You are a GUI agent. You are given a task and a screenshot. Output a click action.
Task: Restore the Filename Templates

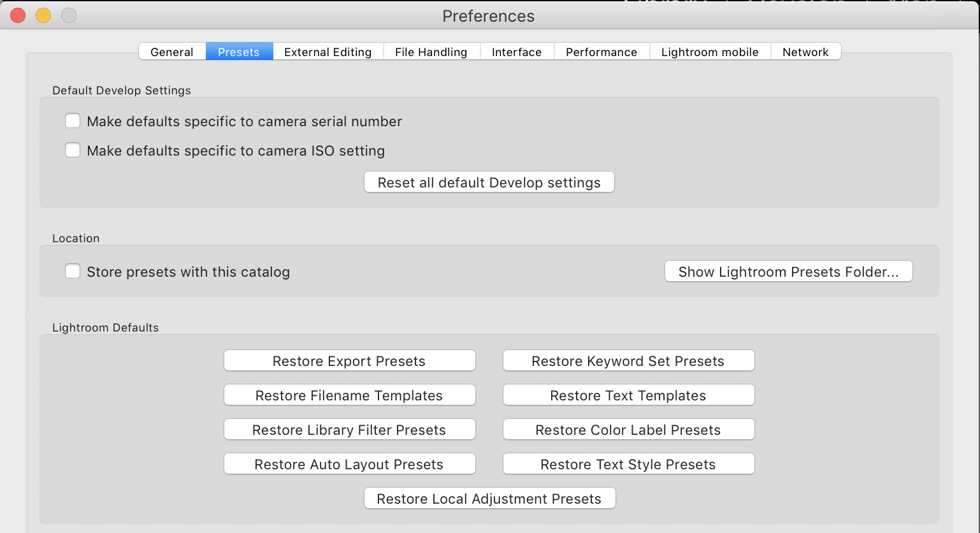coord(350,395)
